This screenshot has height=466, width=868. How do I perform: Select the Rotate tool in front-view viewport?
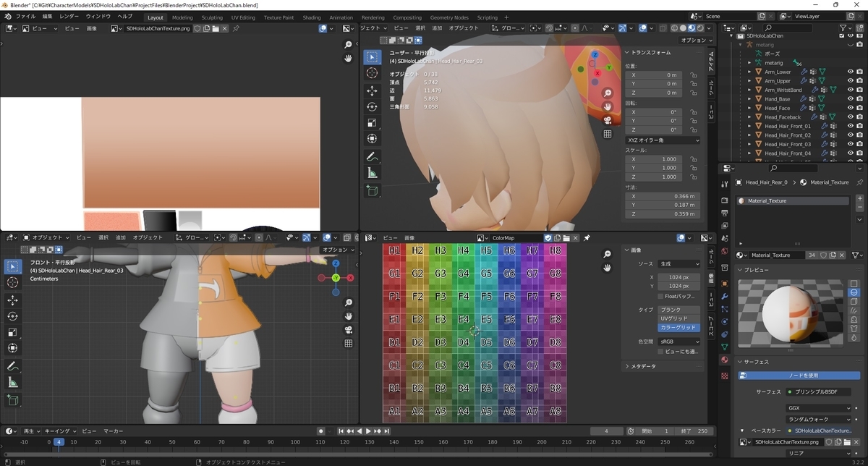(12, 315)
